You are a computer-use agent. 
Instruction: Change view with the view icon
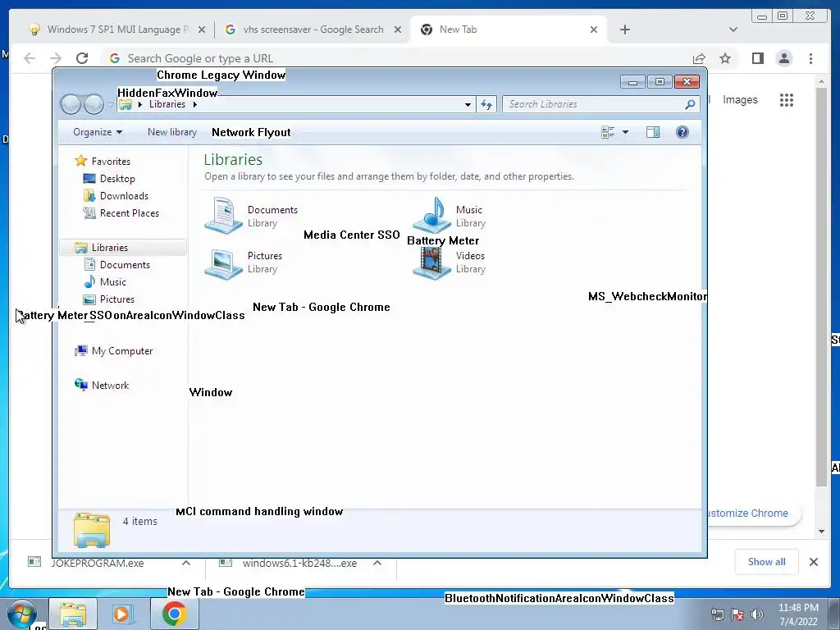coord(608,132)
